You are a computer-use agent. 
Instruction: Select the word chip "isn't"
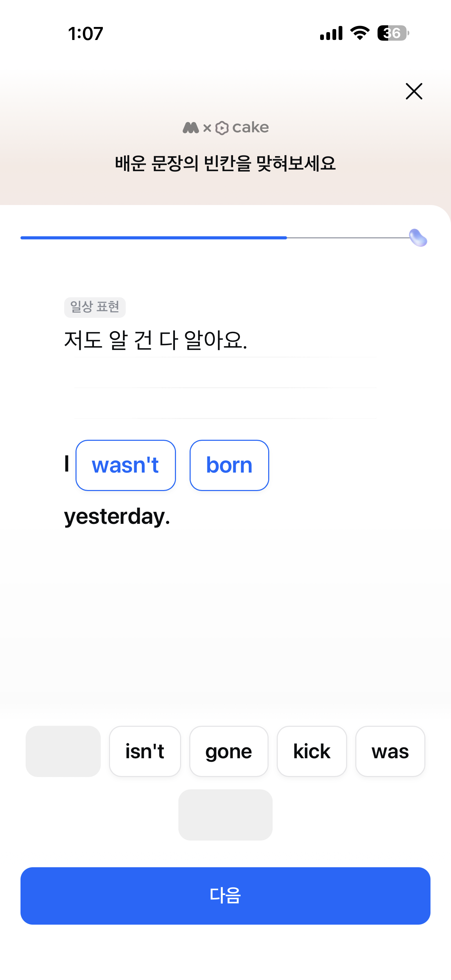tap(145, 751)
